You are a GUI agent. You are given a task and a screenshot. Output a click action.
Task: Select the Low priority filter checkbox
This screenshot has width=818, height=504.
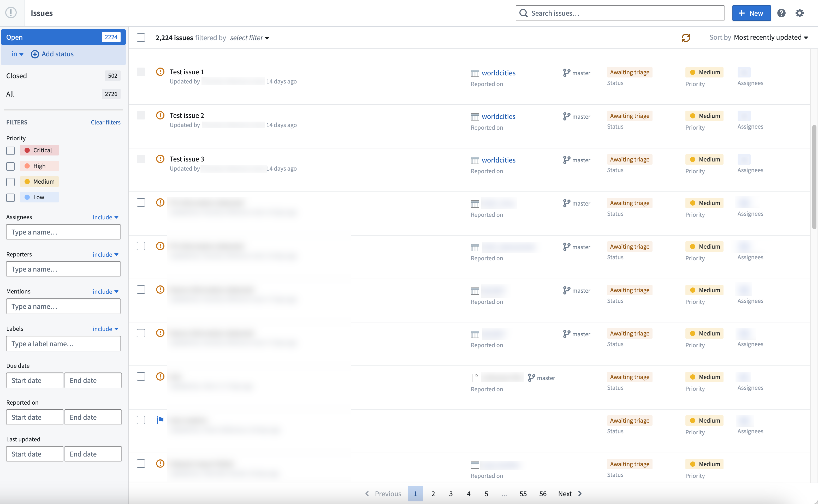pos(10,197)
